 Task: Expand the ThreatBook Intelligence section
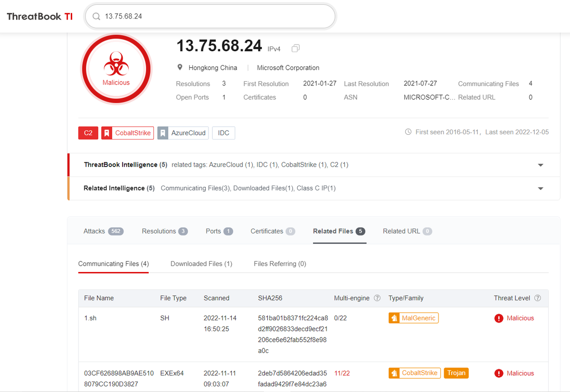coord(540,165)
